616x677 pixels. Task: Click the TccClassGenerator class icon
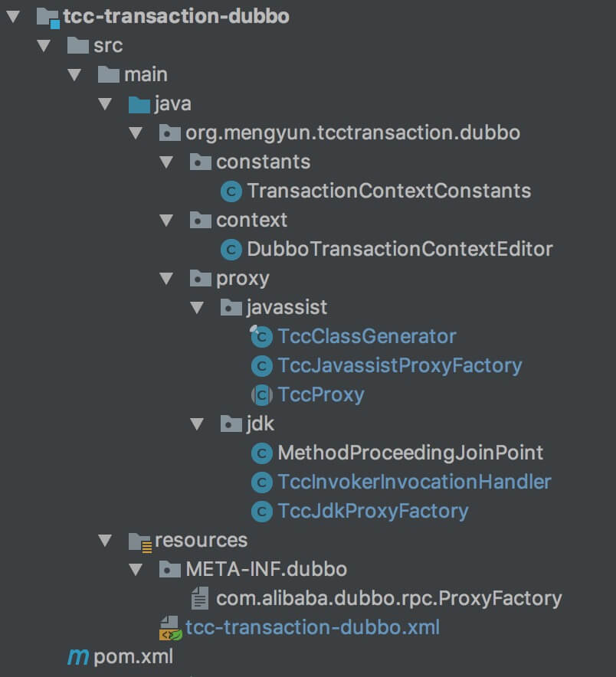(261, 336)
